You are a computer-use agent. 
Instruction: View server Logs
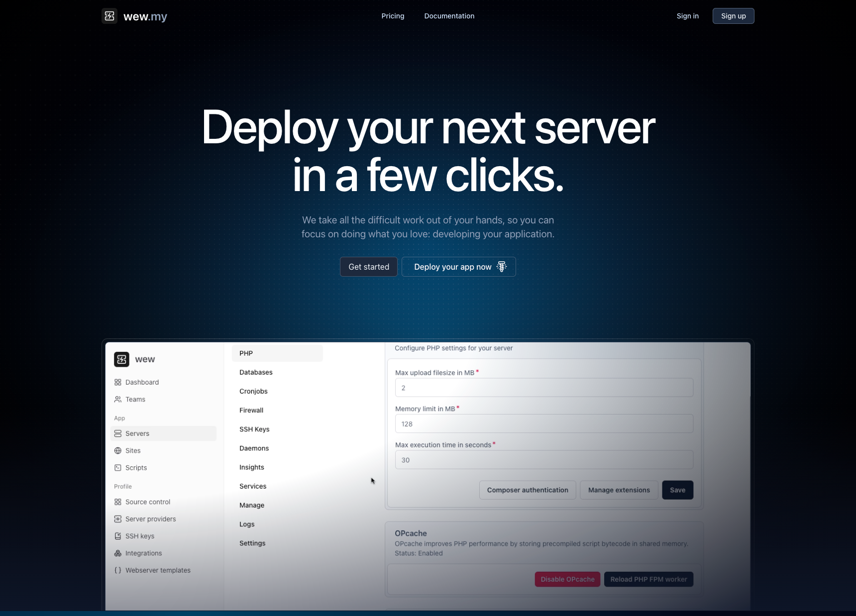tap(247, 524)
